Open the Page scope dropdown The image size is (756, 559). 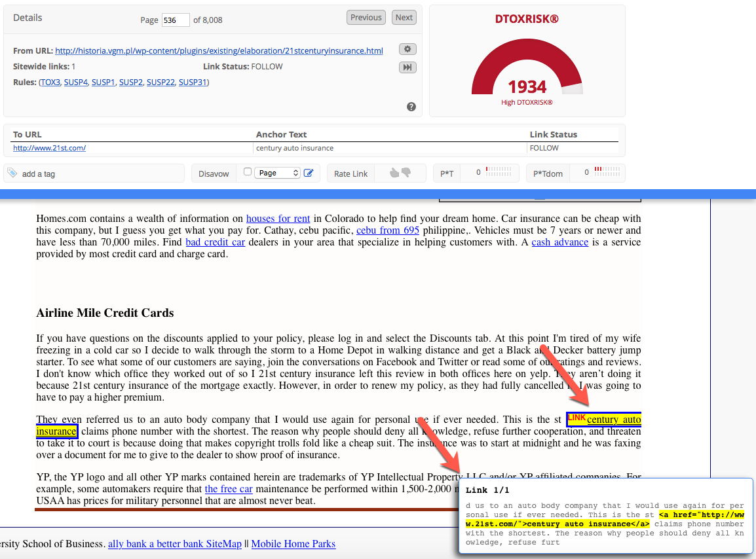pos(278,173)
